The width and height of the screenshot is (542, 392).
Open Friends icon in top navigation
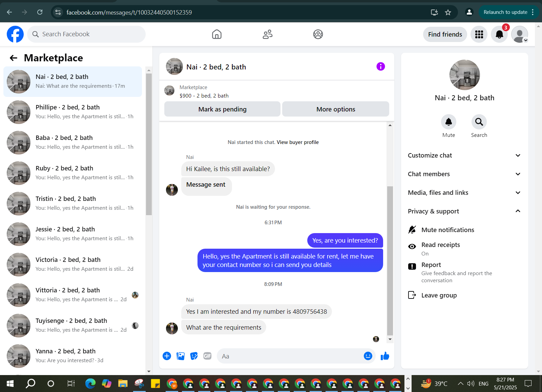[268, 34]
